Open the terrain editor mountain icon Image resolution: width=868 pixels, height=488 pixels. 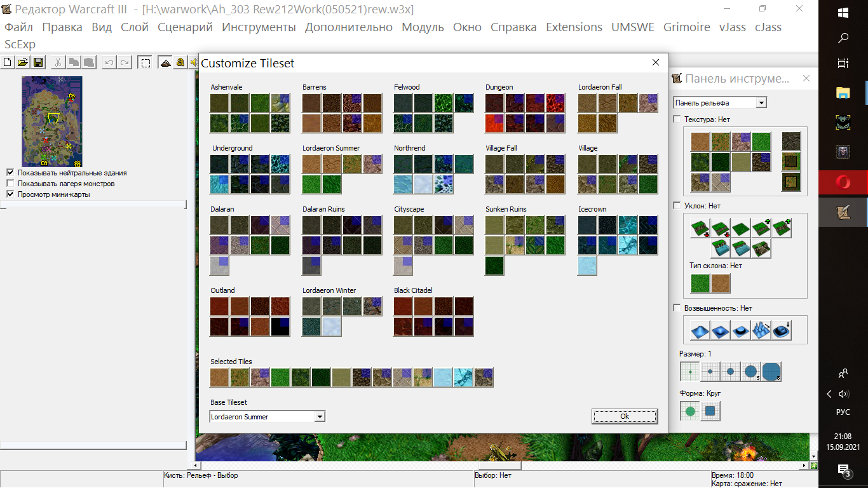166,62
